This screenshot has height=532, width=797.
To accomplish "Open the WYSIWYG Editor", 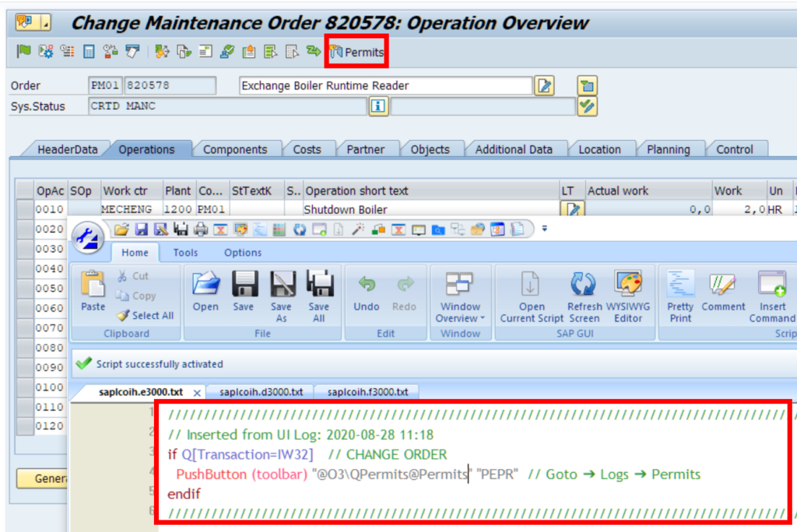I will pos(628,286).
